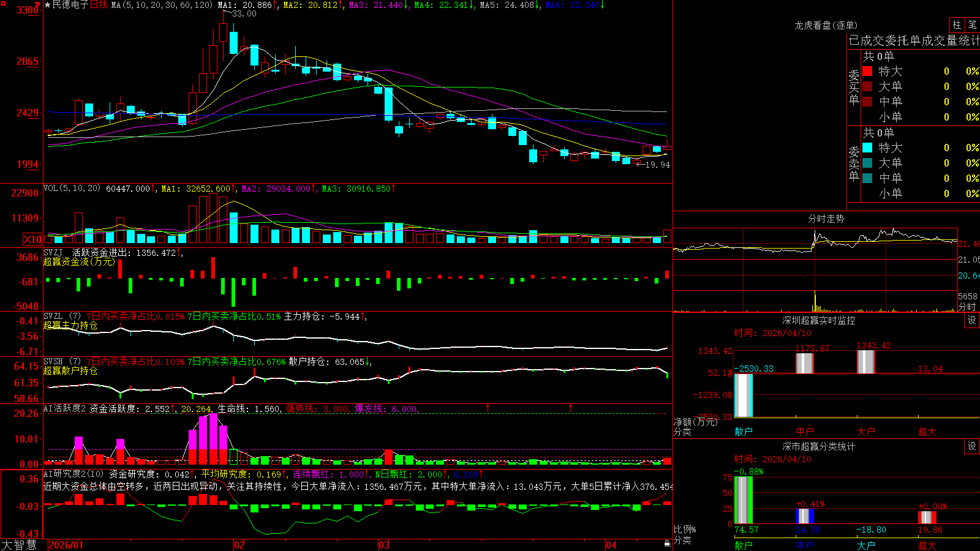Click the second red arrow in AI活跃度2 panel

click(571, 408)
